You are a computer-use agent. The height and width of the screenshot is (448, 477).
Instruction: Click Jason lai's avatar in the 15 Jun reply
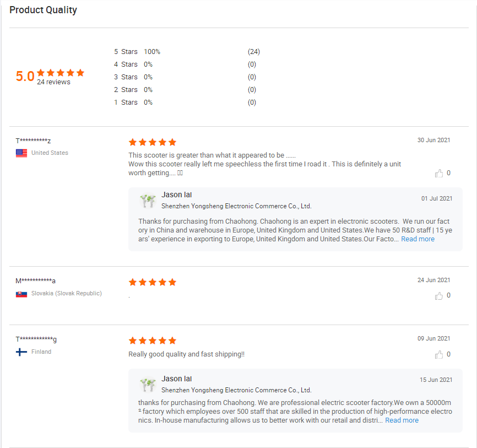[148, 385]
